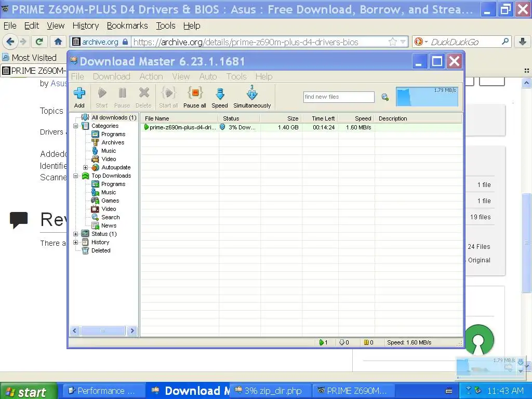Click the Windows start button
This screenshot has height=399, width=532.
pos(29,391)
